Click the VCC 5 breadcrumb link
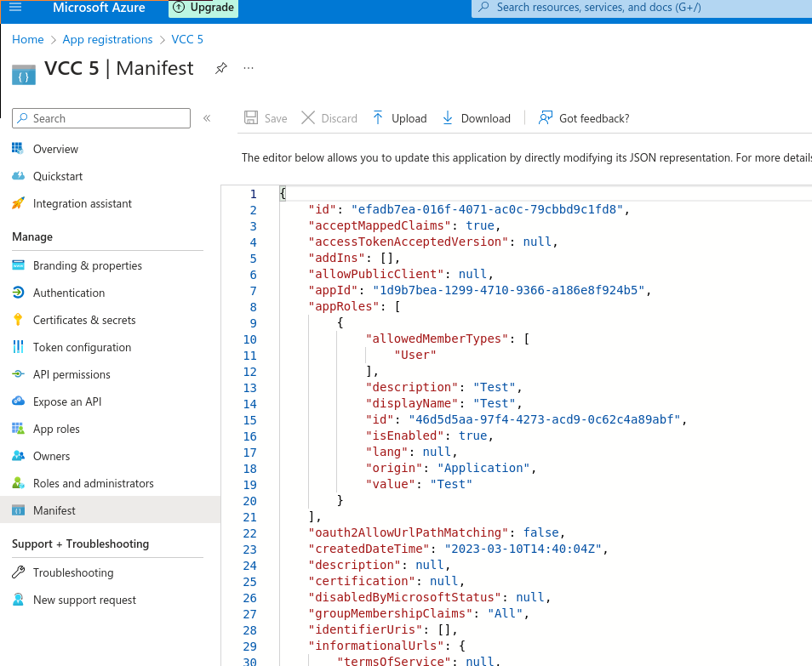The image size is (812, 666). (x=187, y=39)
